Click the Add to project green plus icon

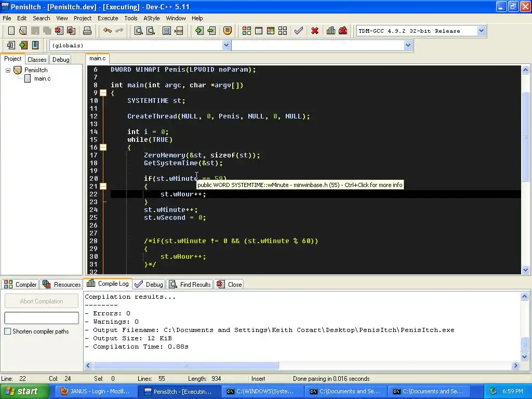point(199,31)
